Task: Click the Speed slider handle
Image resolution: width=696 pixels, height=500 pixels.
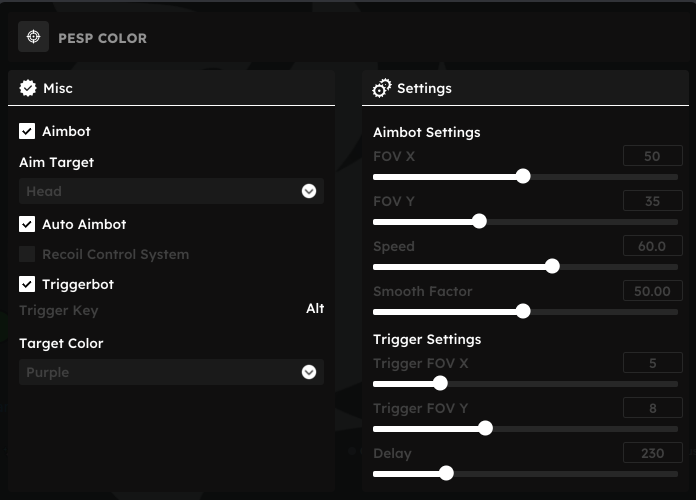Action: (552, 266)
